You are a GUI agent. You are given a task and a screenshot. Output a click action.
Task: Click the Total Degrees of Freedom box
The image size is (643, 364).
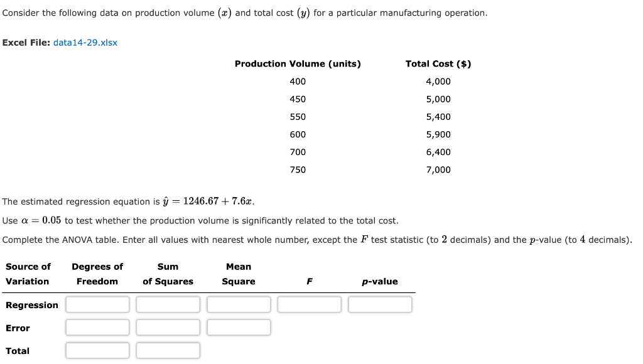[x=97, y=350]
